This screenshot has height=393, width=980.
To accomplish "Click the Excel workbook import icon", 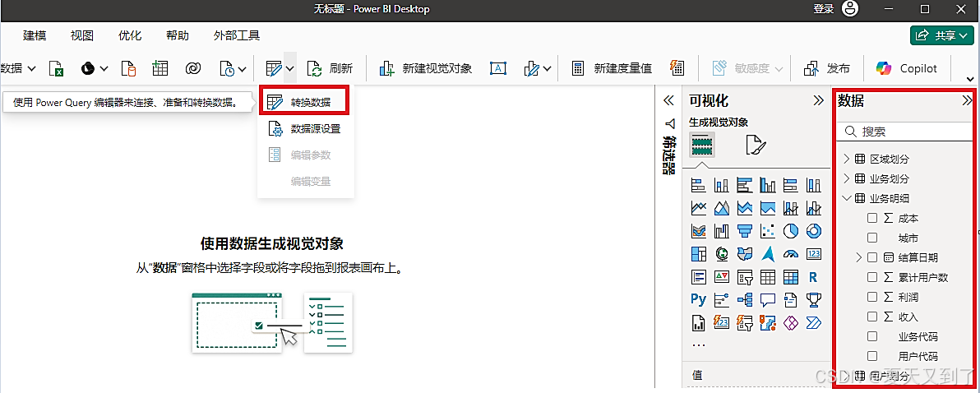I will (57, 69).
